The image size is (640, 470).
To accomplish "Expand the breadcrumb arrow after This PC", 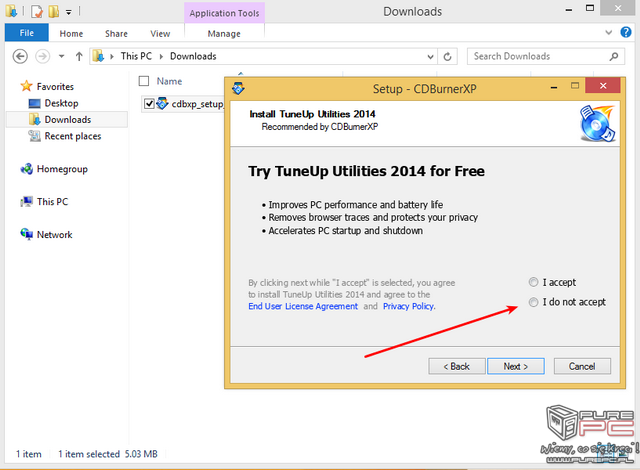I will pos(161,57).
